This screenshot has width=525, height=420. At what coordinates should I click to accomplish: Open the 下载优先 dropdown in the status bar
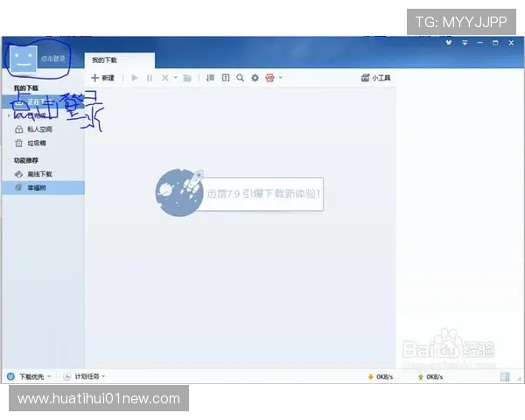(x=30, y=377)
